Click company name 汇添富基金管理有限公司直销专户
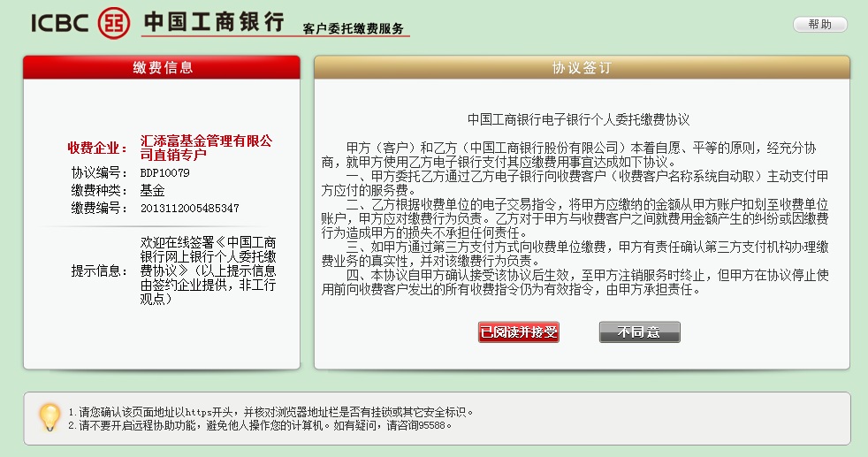 pos(207,147)
